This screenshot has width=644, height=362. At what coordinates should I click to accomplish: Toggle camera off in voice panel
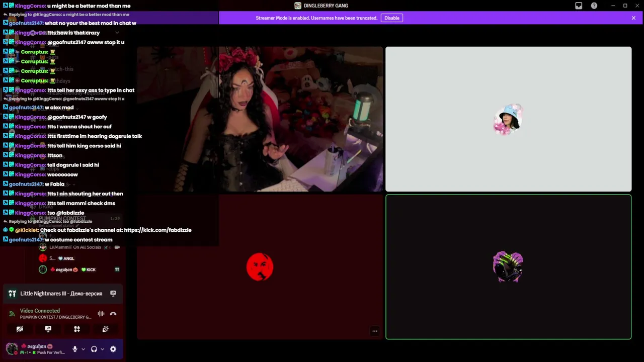(20, 329)
